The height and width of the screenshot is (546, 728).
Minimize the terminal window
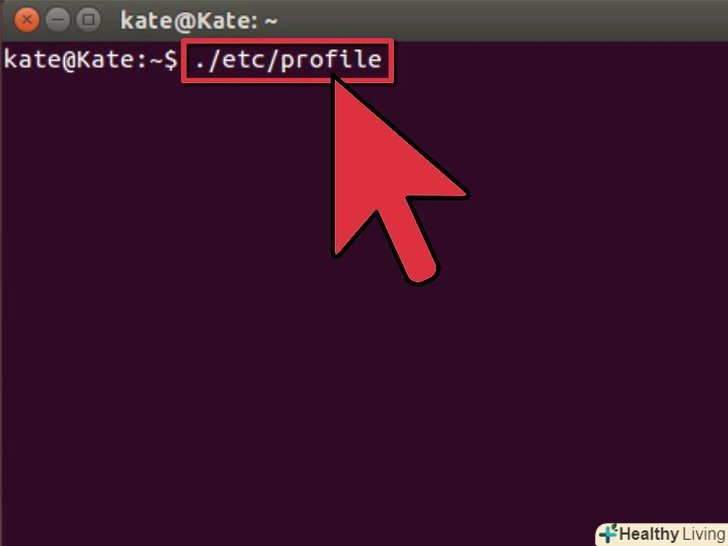pos(58,20)
